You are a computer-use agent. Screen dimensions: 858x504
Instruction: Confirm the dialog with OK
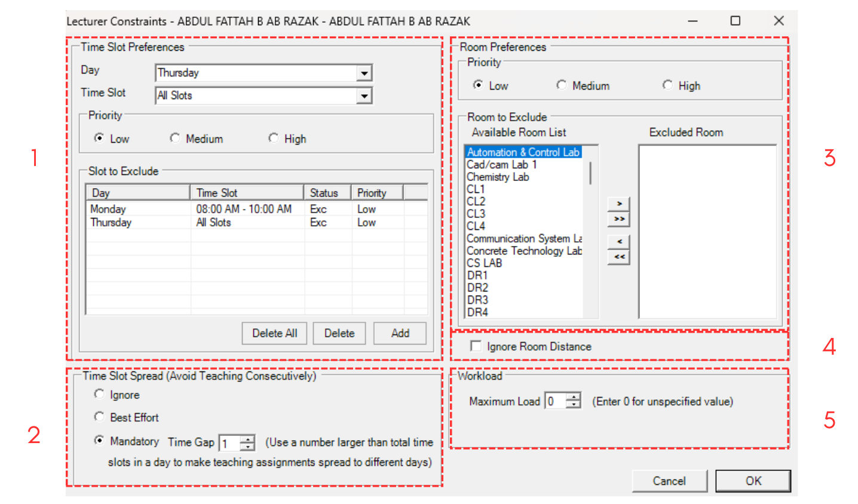(x=753, y=481)
